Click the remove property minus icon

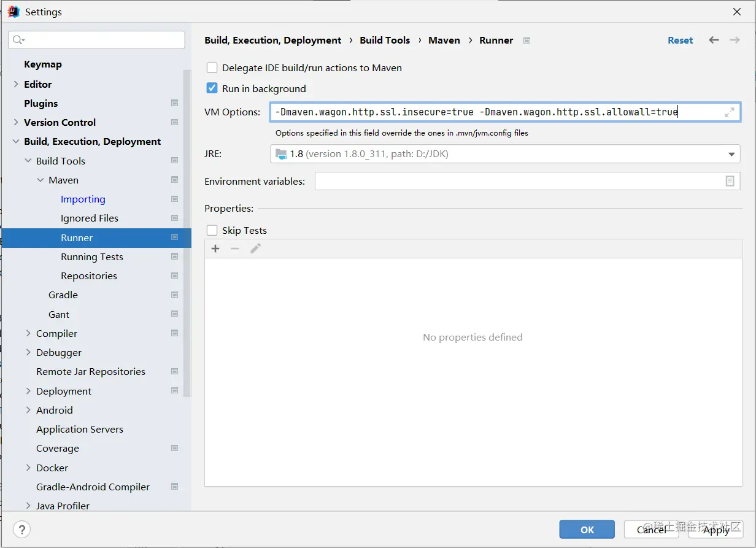(235, 249)
